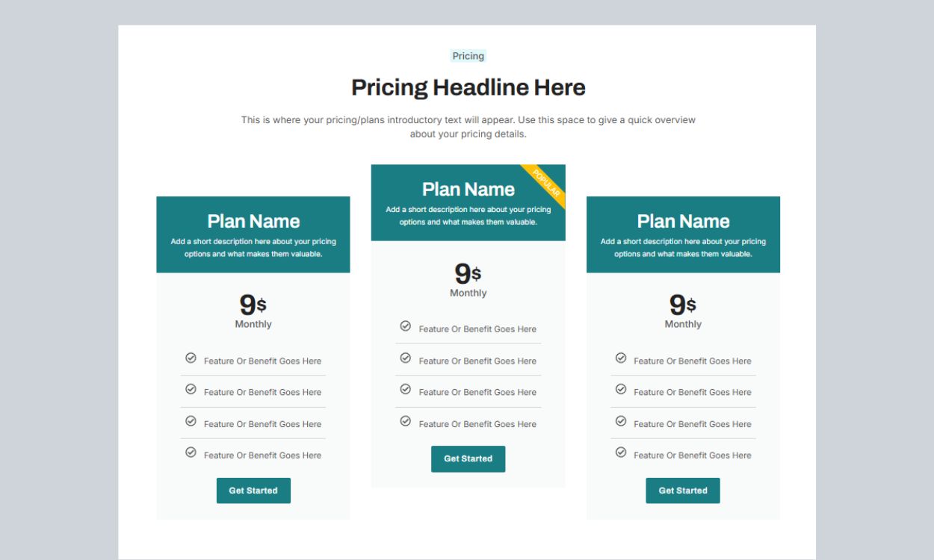Click the 9$ price in the middle plan

click(x=468, y=273)
